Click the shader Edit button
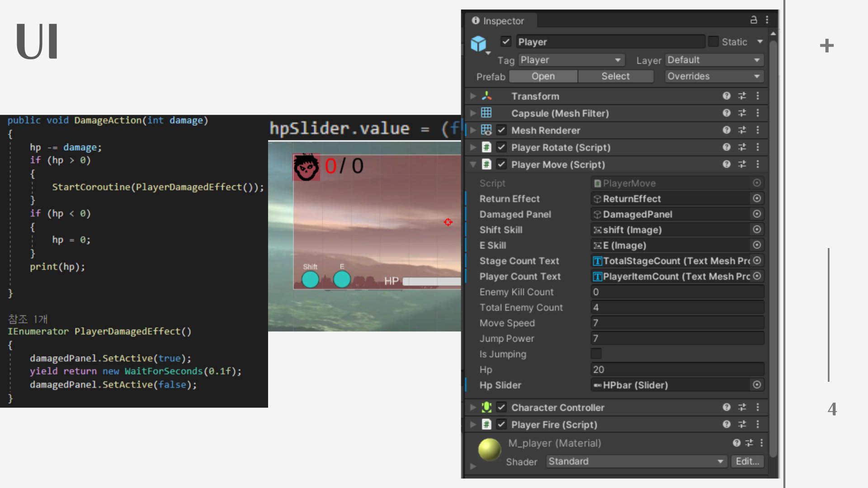 (x=747, y=461)
